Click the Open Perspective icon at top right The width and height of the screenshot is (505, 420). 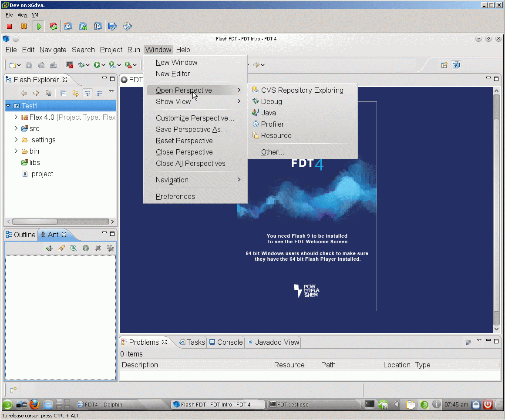444,65
